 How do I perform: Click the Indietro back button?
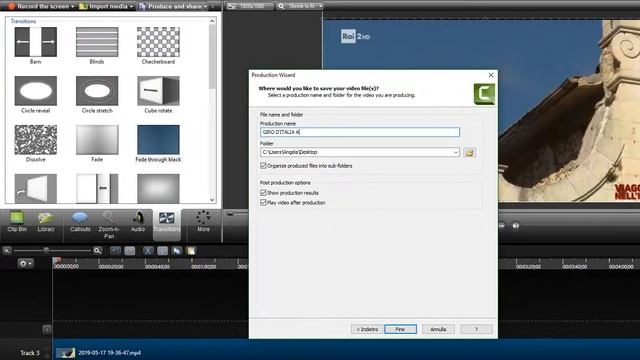coord(367,329)
